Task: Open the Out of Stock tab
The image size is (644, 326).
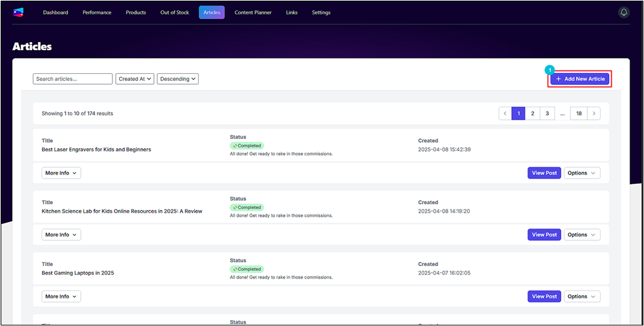Action: 174,13
